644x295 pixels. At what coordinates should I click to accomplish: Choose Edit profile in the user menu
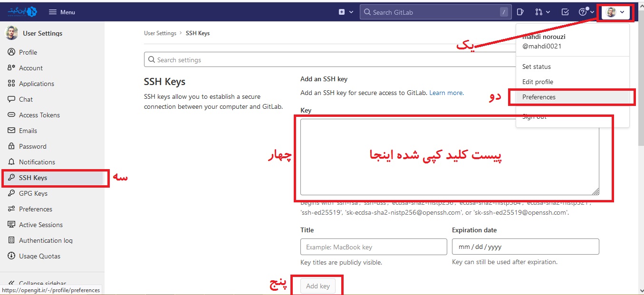[x=538, y=82]
